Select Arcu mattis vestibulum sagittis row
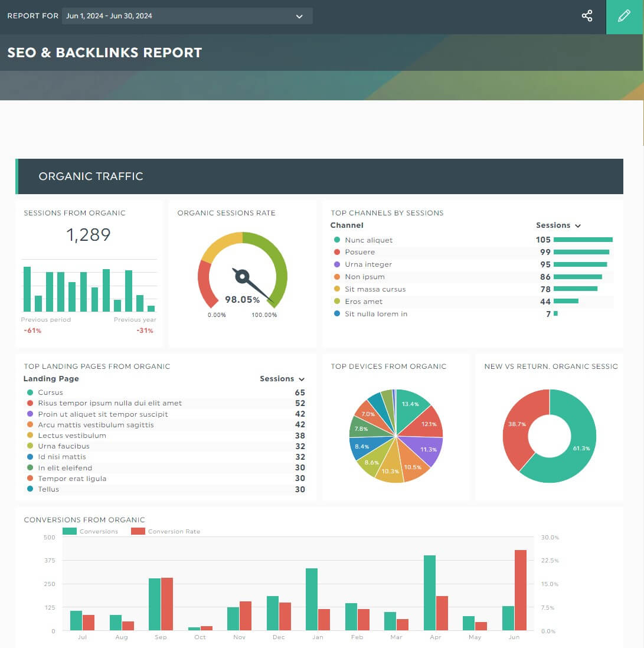The width and height of the screenshot is (644, 648). 165,425
